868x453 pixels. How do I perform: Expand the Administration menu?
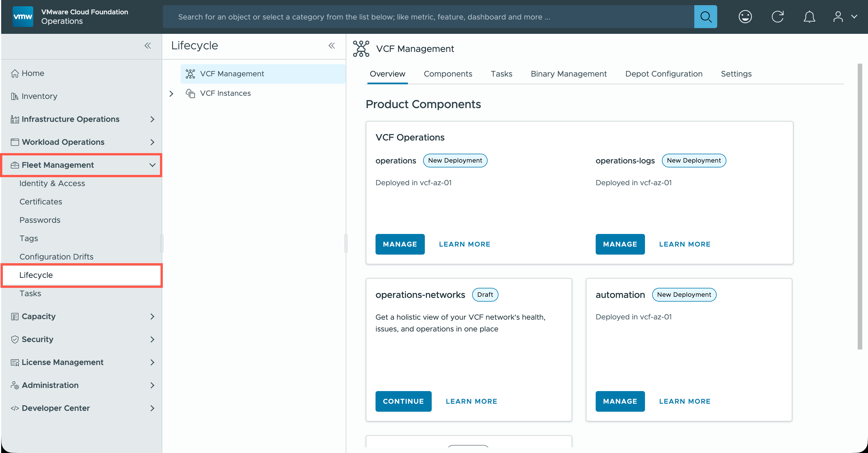[152, 385]
